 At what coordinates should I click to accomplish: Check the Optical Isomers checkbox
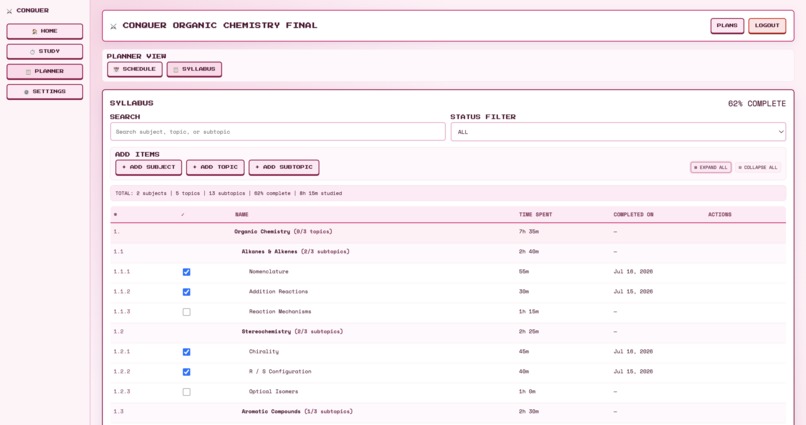(x=187, y=392)
